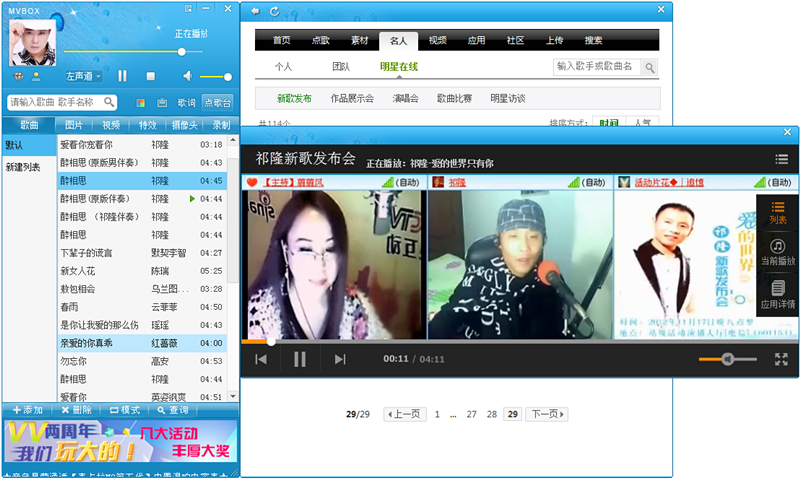Select the 新建列表 playlist
The width and height of the screenshot is (800, 480).
pyautogui.click(x=29, y=167)
